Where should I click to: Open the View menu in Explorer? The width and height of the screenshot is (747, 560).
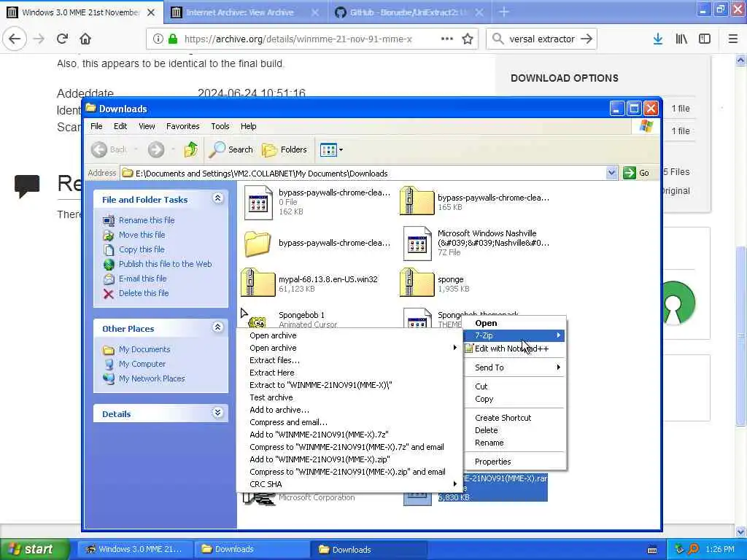pos(147,126)
